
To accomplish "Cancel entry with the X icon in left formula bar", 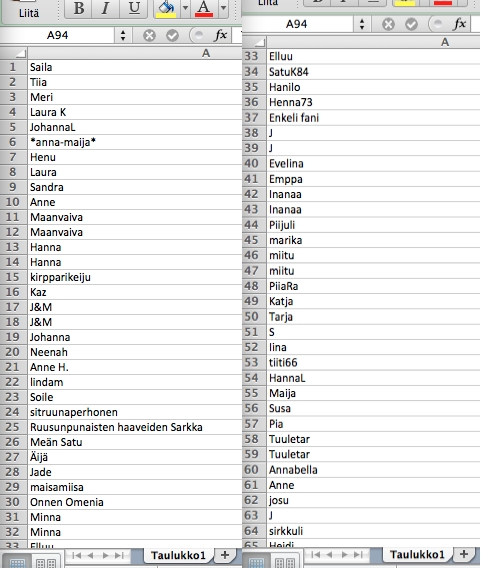I will pyautogui.click(x=149, y=35).
